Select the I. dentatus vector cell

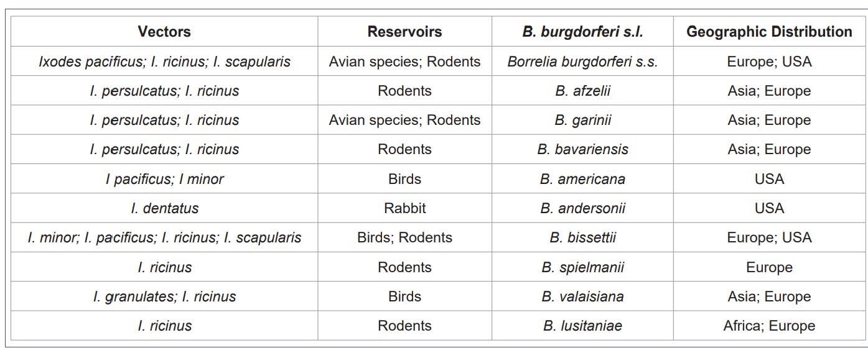pyautogui.click(x=164, y=208)
